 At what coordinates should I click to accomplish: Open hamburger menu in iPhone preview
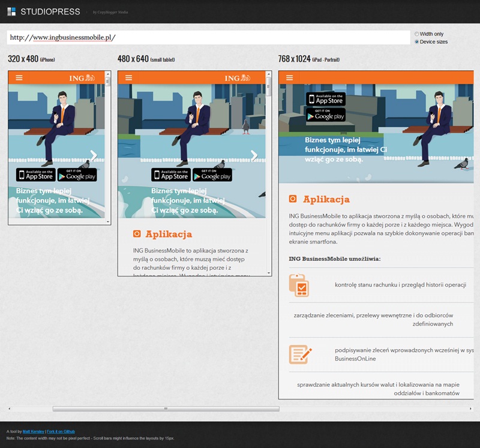[19, 78]
